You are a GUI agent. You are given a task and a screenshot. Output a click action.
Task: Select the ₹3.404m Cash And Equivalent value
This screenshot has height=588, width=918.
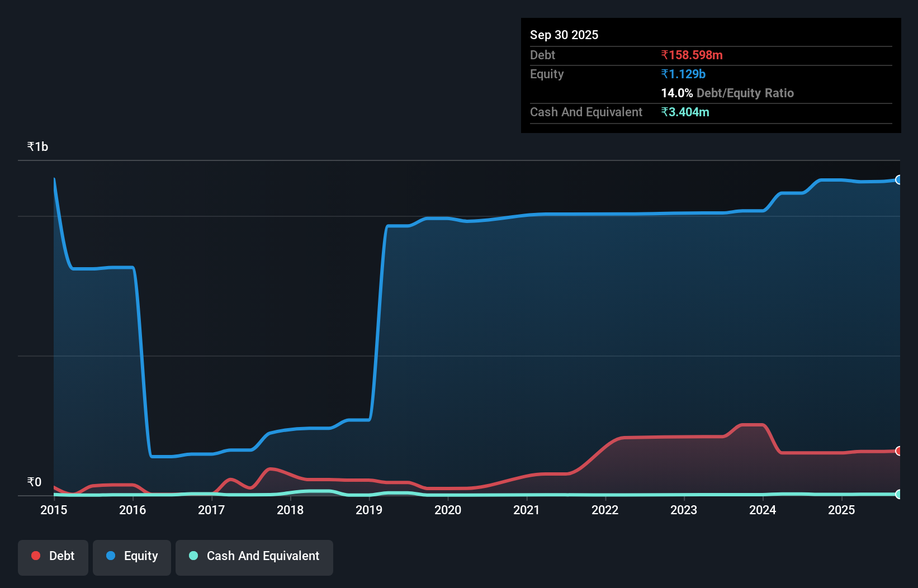685,112
